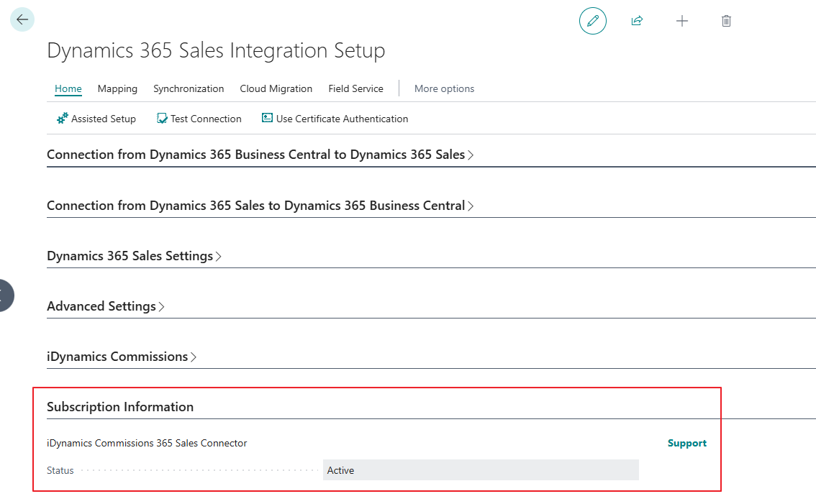Screen dimensions: 816x504
Task: Expand the dark side panel handle
Action: click(x=5, y=295)
